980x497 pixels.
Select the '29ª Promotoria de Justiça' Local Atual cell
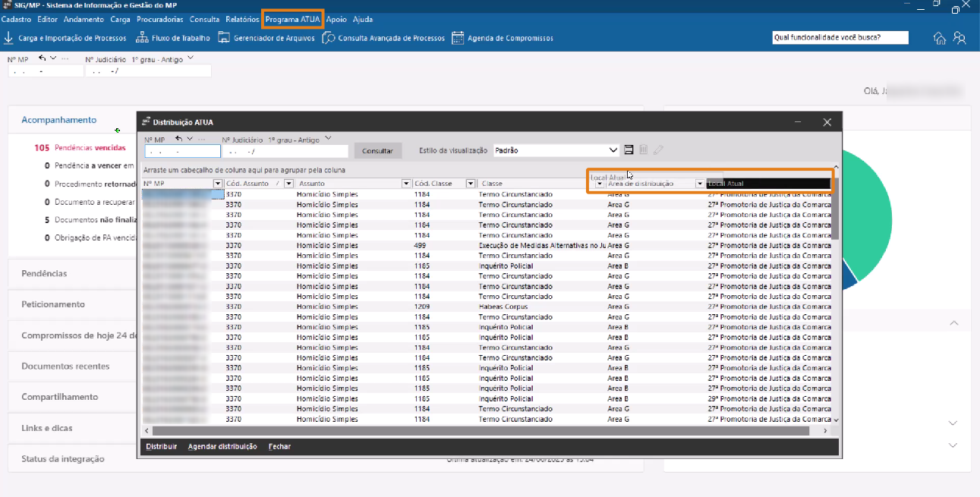(x=769, y=398)
